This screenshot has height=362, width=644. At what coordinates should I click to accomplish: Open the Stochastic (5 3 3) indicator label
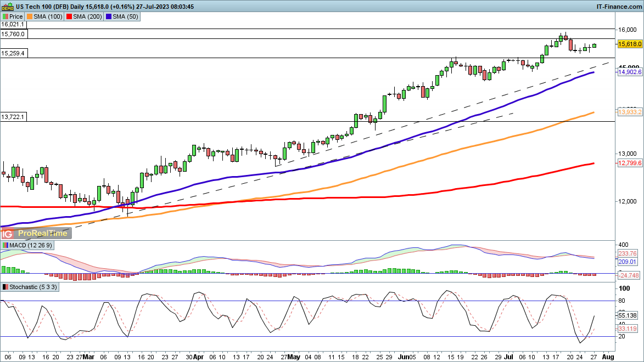pos(30,287)
